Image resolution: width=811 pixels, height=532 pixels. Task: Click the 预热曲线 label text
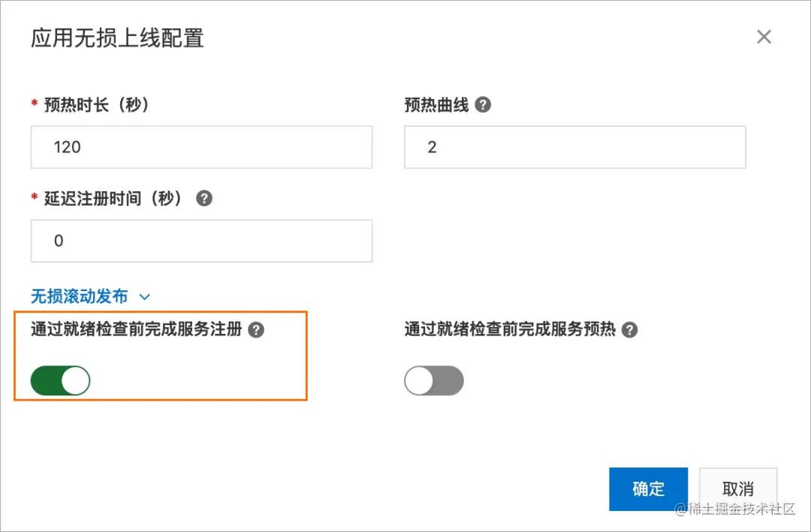[x=436, y=105]
